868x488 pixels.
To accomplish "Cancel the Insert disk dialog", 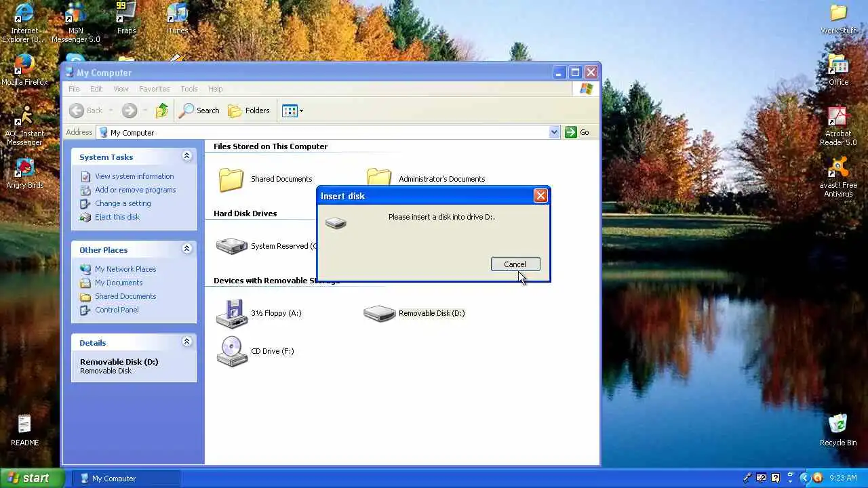I will [x=515, y=264].
